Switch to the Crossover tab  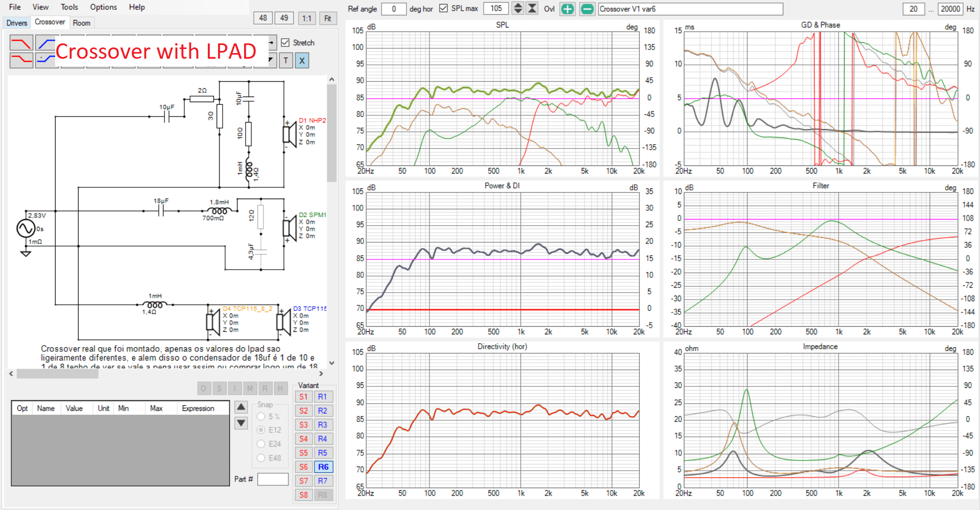tap(50, 22)
